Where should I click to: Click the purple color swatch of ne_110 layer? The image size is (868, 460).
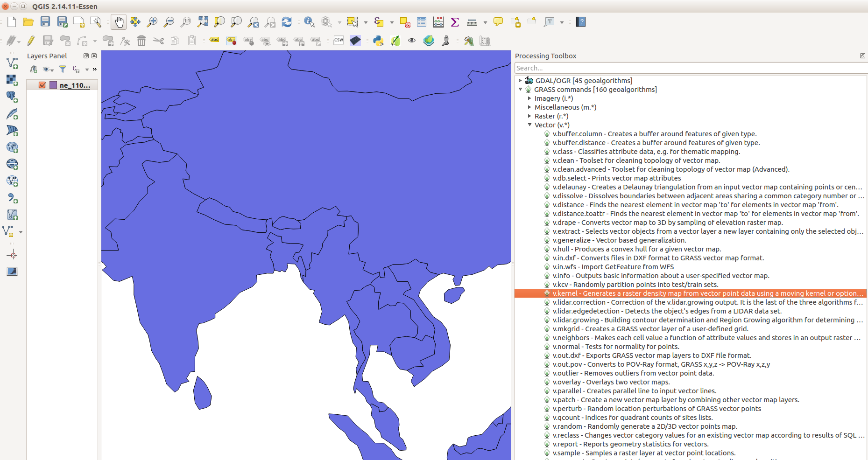tap(53, 85)
